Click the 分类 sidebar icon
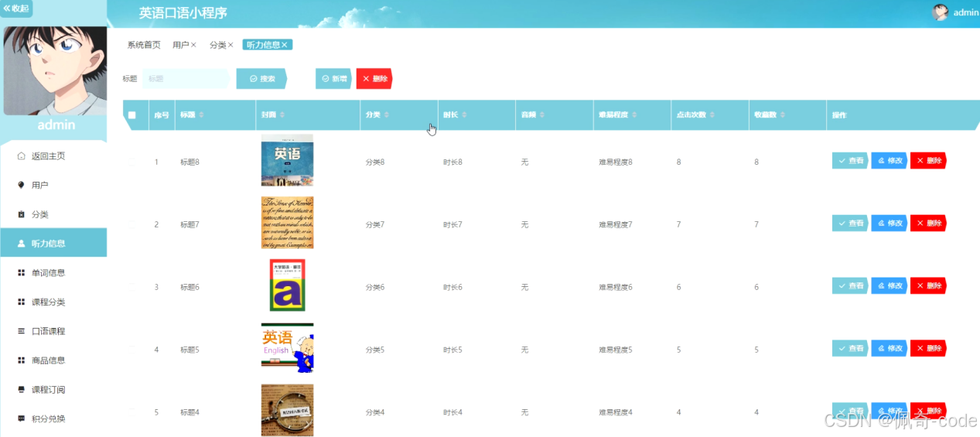Screen dimensions: 980x437 click(22, 214)
